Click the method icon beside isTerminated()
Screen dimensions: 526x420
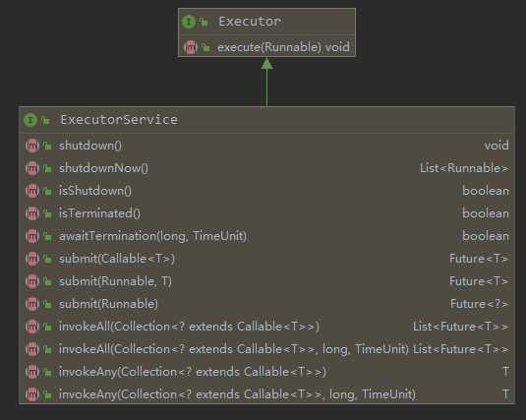click(x=32, y=213)
